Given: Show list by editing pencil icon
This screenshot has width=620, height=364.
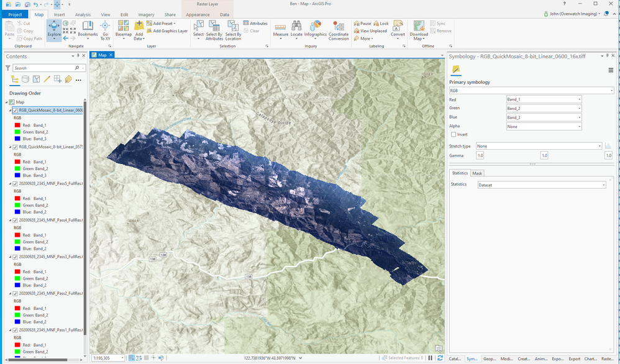Looking at the screenshot, I should click(x=47, y=80).
